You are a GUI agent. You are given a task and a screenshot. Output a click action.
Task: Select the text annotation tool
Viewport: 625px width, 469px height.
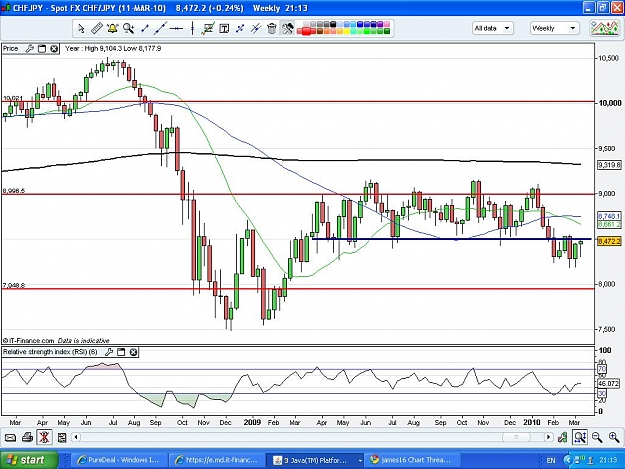[224, 28]
